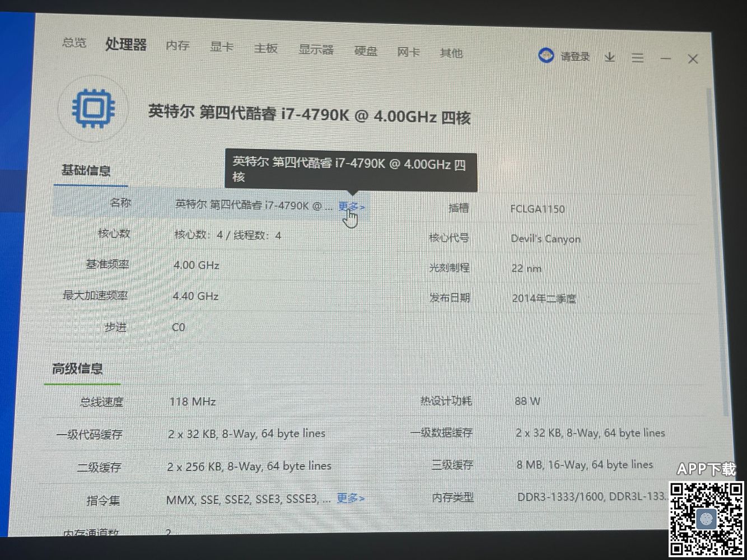Click the 8 MB 16-Way L3 cache value
This screenshot has height=560, width=747.
585,465
